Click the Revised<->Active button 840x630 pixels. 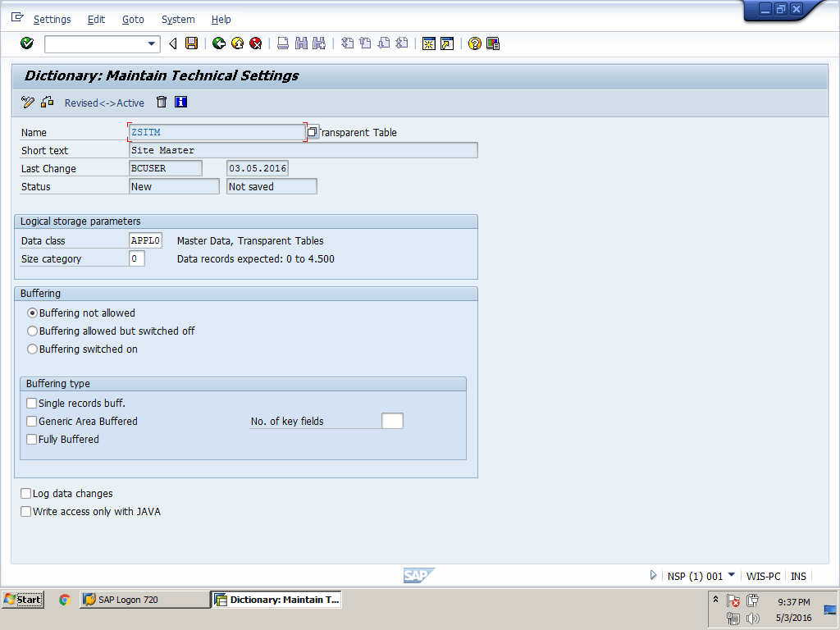[x=104, y=103]
